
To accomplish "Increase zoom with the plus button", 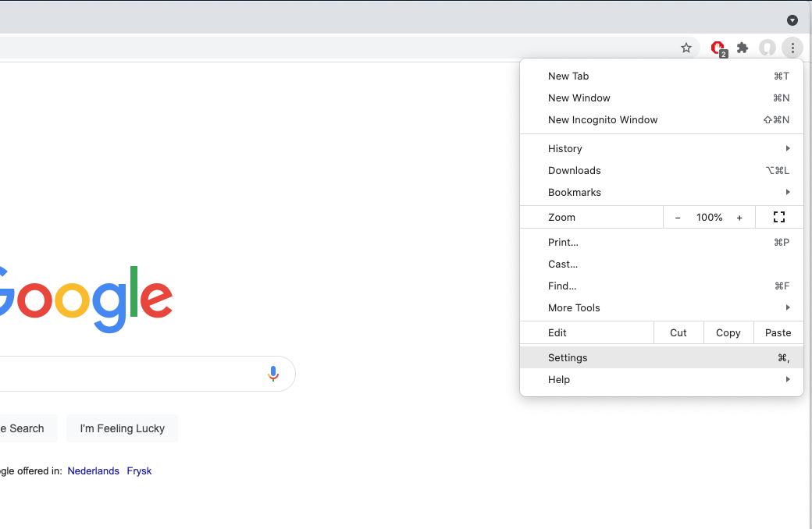I will pyautogui.click(x=739, y=218).
